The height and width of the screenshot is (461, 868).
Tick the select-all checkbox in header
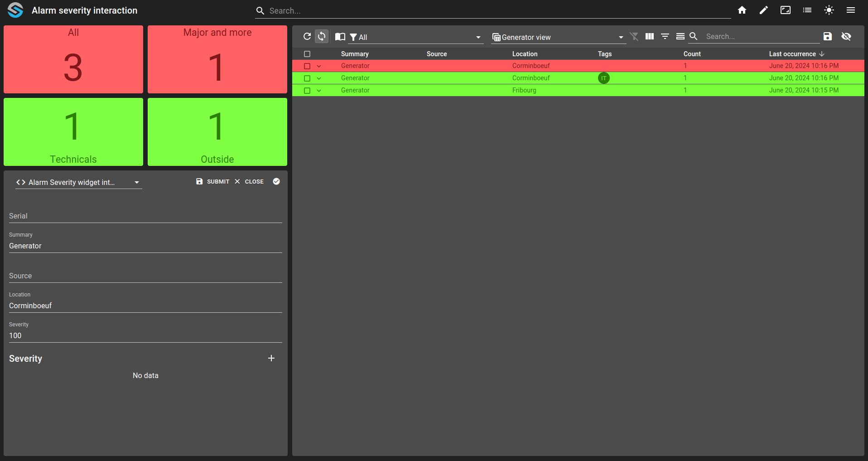point(307,54)
